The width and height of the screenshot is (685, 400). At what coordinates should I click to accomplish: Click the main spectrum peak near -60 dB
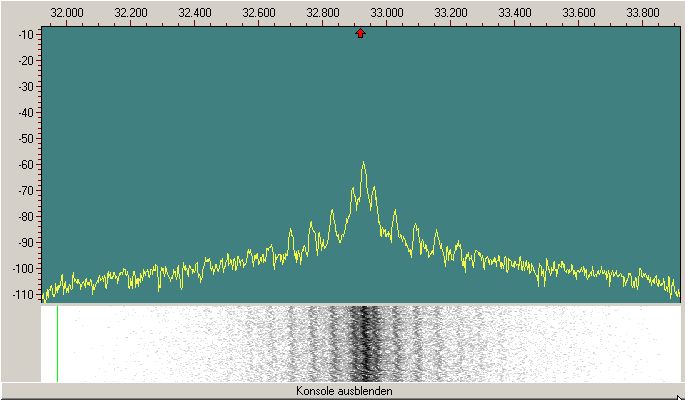tap(363, 164)
